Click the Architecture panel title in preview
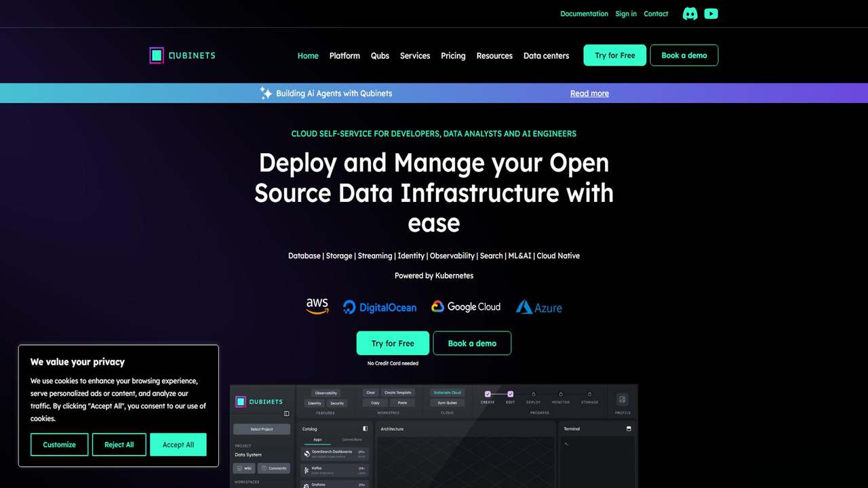This screenshot has height=488, width=868. (x=392, y=429)
